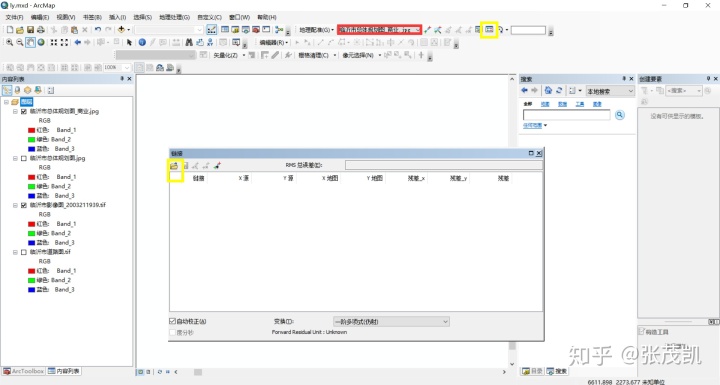Choose the Select Elements arrow tool

pyautogui.click(x=129, y=42)
